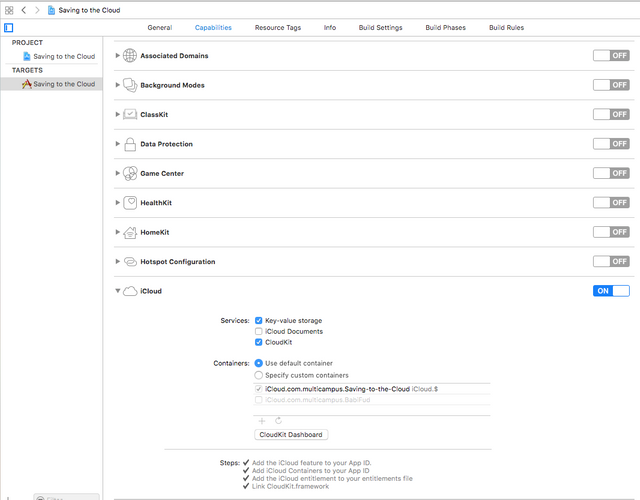Click the Data Protection lock icon
Screen dimensions: 640x500
(x=130, y=144)
